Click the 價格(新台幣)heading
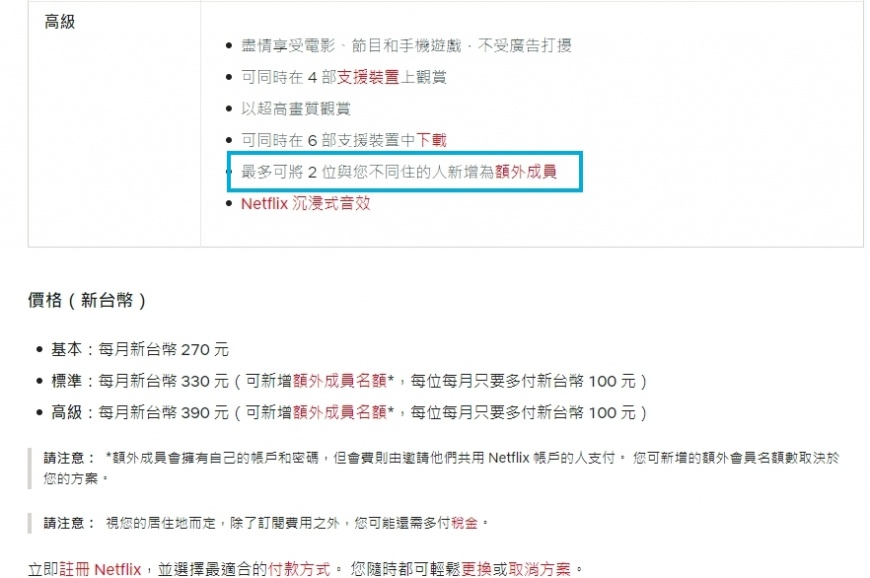Viewport: 870px width, 578px height. coord(87,301)
